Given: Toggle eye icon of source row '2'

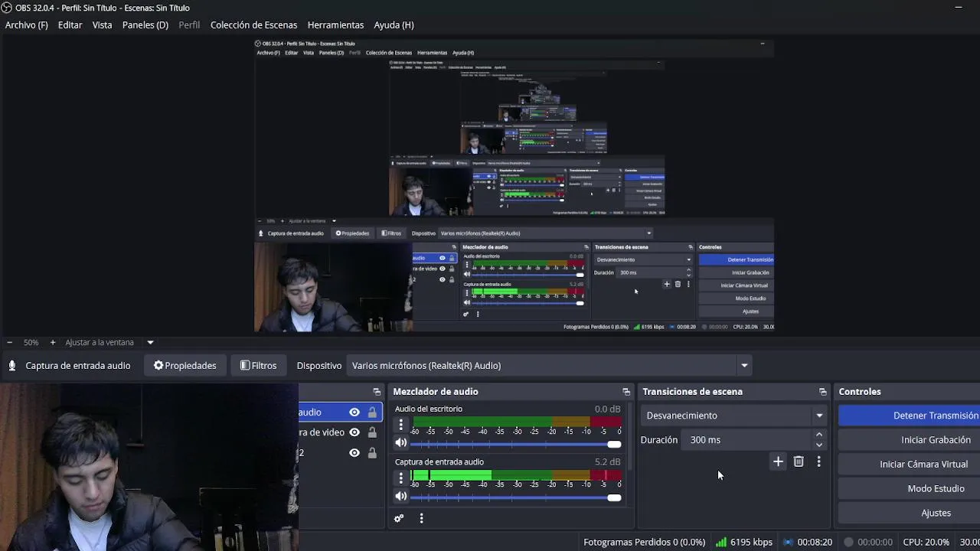Looking at the screenshot, I should pos(354,453).
